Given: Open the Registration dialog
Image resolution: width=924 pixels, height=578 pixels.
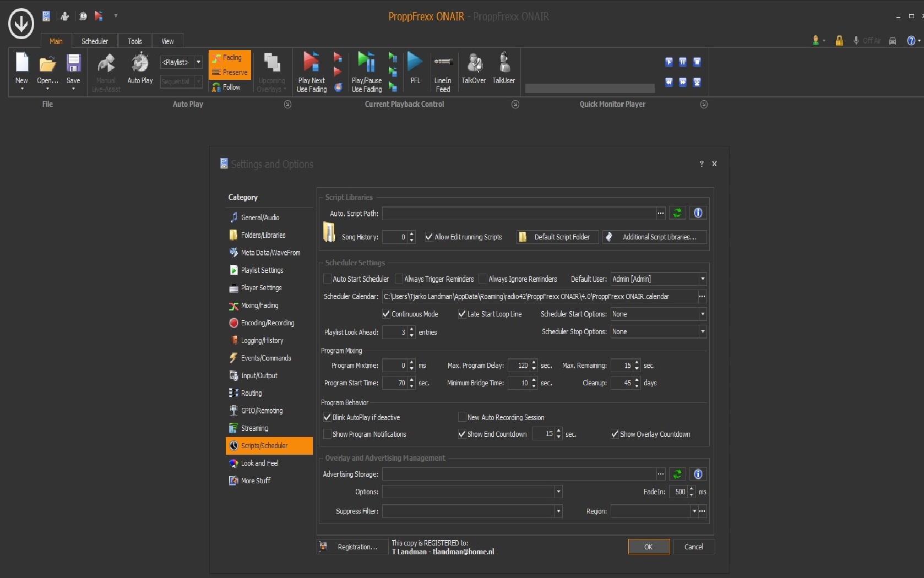Looking at the screenshot, I should coord(352,547).
